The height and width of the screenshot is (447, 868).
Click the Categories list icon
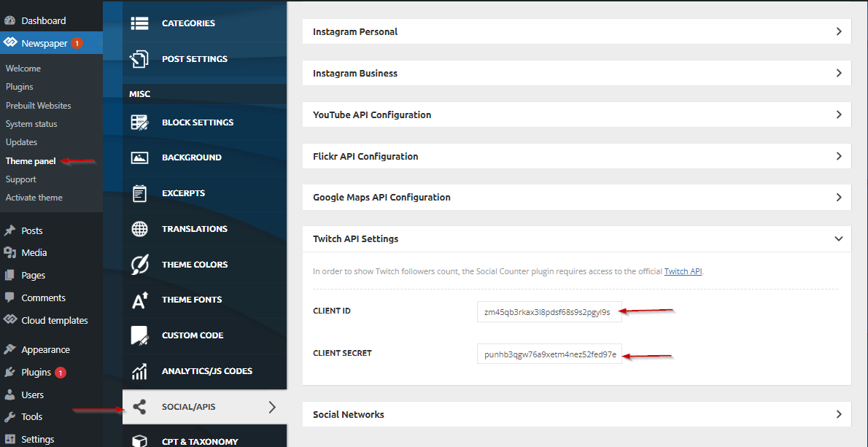pos(139,23)
